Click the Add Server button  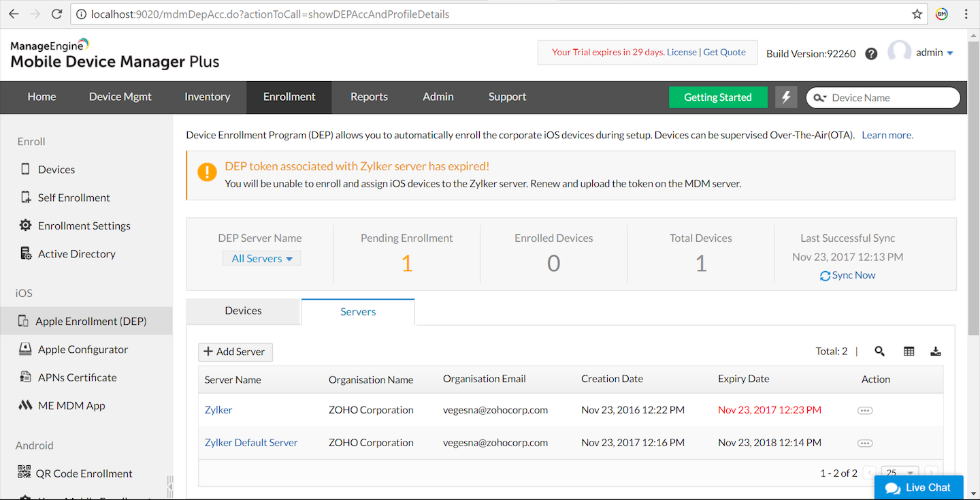(235, 351)
